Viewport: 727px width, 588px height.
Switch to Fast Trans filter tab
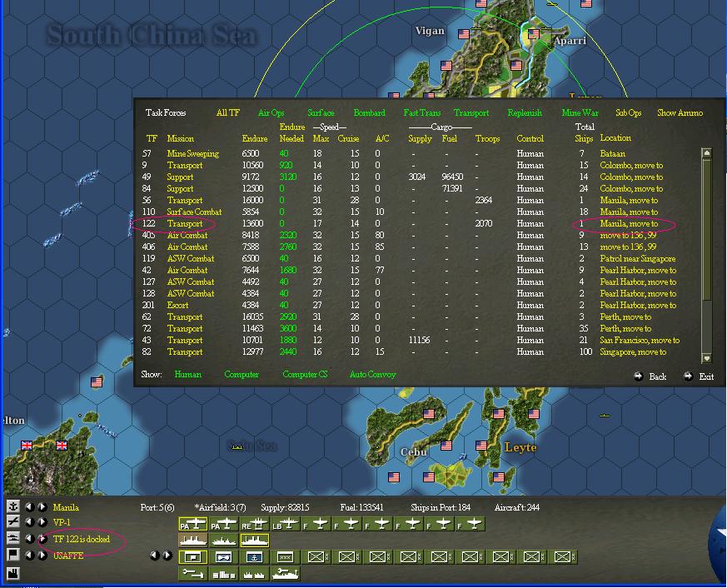tap(422, 112)
